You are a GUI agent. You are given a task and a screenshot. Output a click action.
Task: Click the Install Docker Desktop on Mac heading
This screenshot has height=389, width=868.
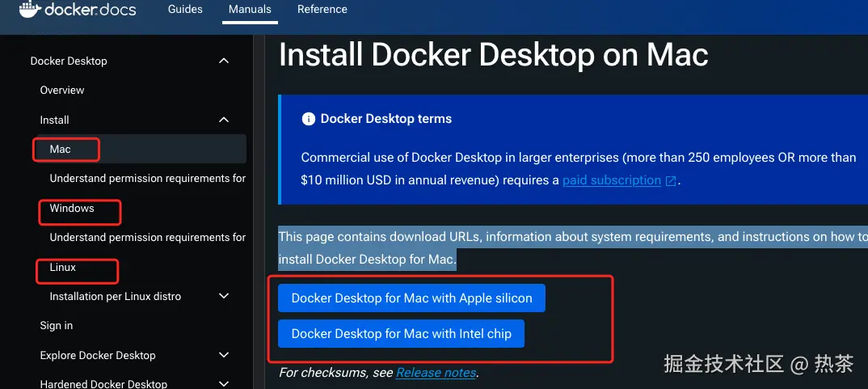pyautogui.click(x=493, y=55)
